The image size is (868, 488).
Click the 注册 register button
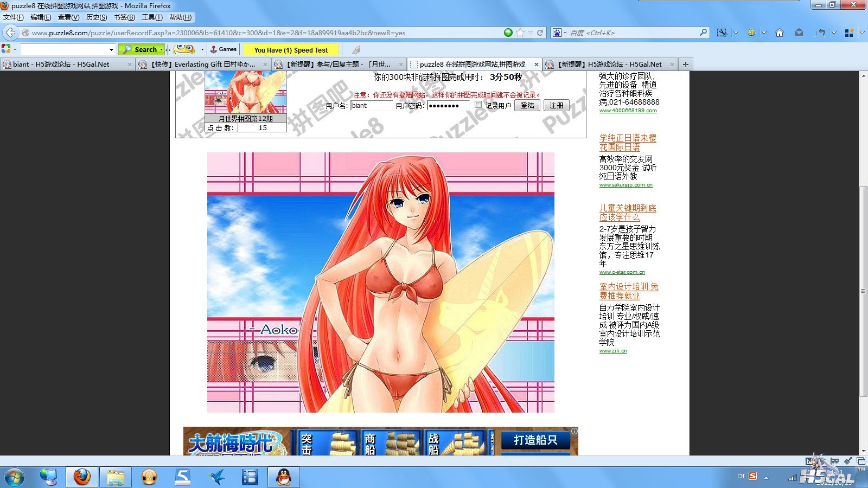[556, 105]
